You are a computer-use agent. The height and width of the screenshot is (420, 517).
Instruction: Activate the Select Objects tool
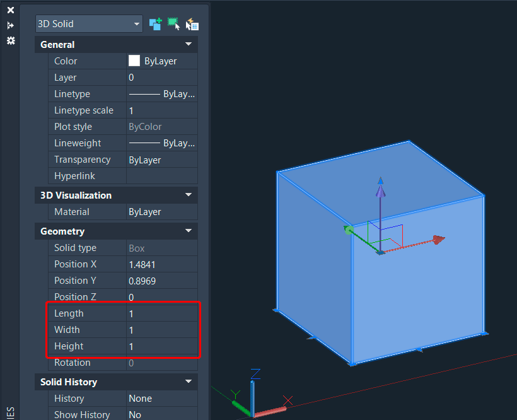(173, 24)
